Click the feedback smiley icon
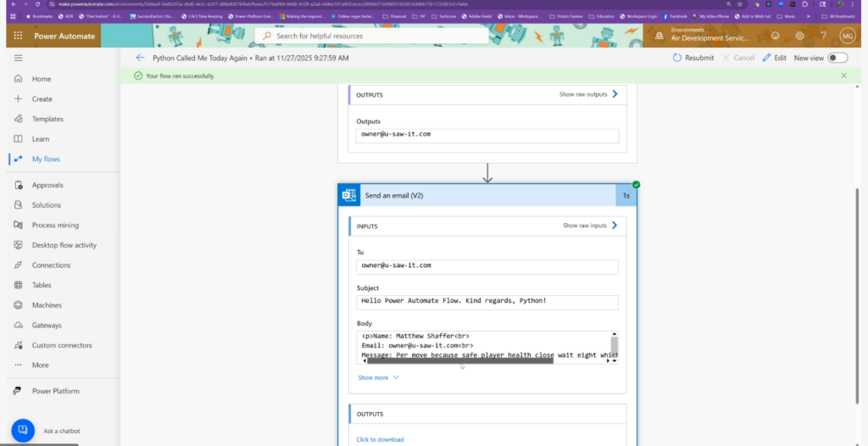Image resolution: width=868 pixels, height=446 pixels. point(775,36)
